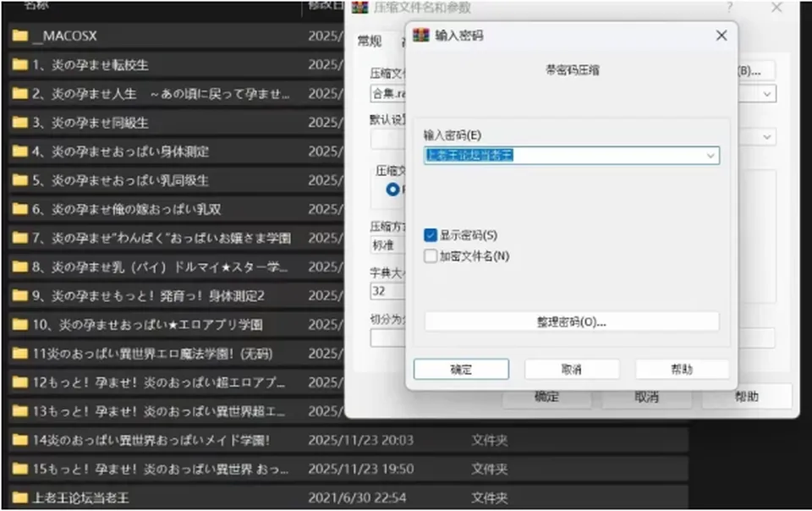Click folder icon of item 15
Screen dimensions: 812x511
pos(20,469)
